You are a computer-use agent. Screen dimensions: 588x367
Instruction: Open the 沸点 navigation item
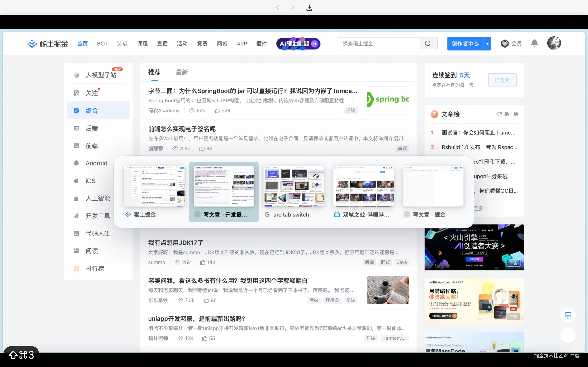[x=122, y=44]
